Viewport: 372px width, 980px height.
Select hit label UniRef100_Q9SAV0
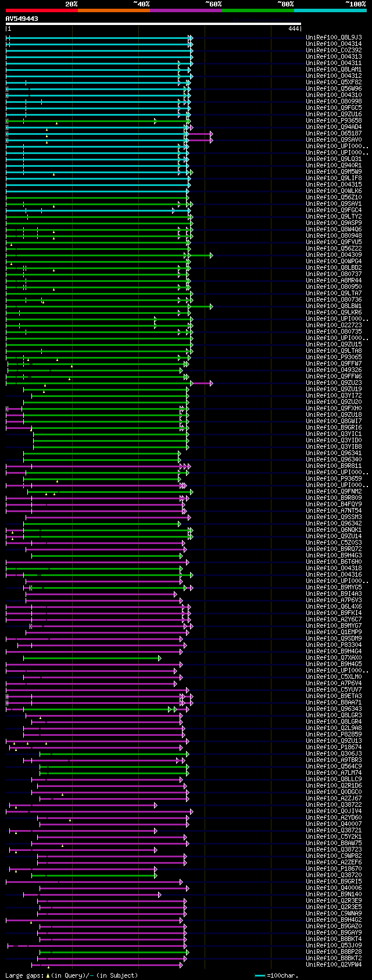coord(334,140)
